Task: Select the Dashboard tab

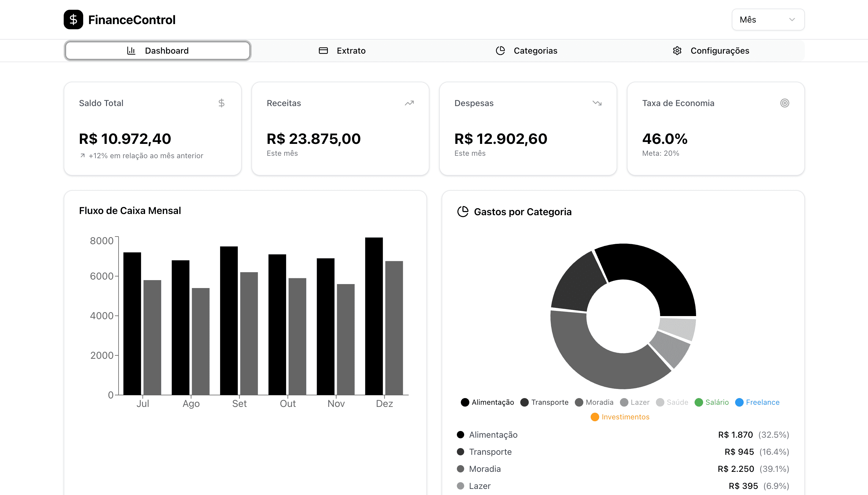Action: coord(157,51)
